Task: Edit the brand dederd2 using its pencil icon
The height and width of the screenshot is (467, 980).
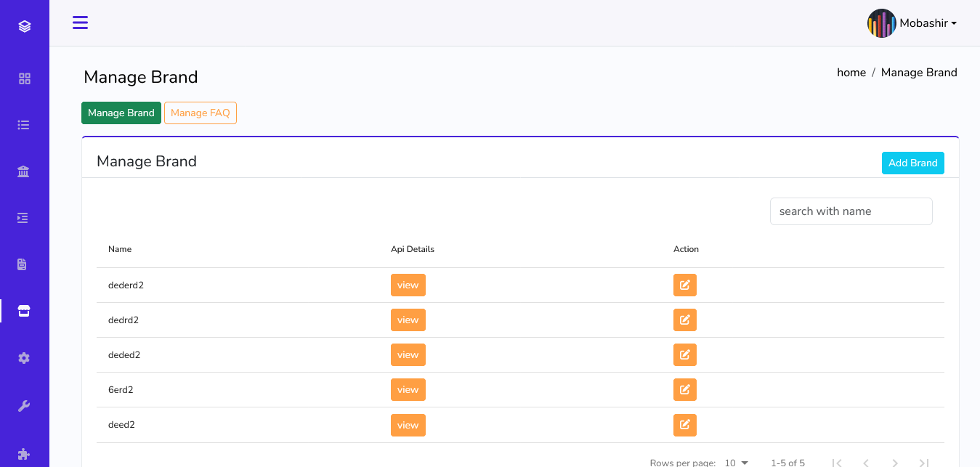Action: [x=684, y=285]
